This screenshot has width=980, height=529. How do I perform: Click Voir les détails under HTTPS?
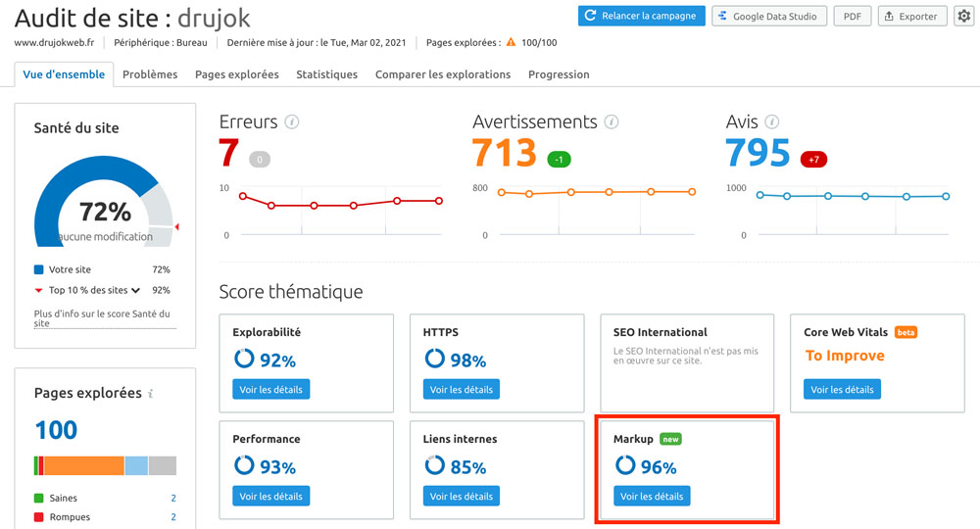[462, 389]
